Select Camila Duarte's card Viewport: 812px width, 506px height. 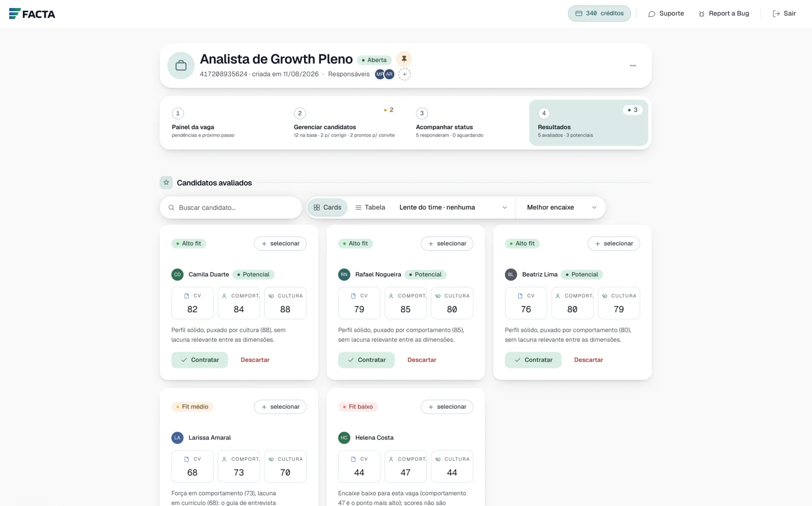pos(280,244)
